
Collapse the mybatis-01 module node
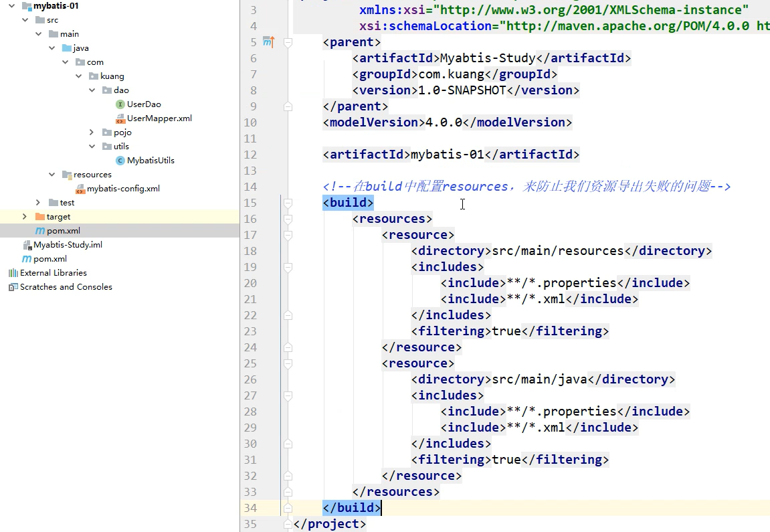click(x=12, y=6)
